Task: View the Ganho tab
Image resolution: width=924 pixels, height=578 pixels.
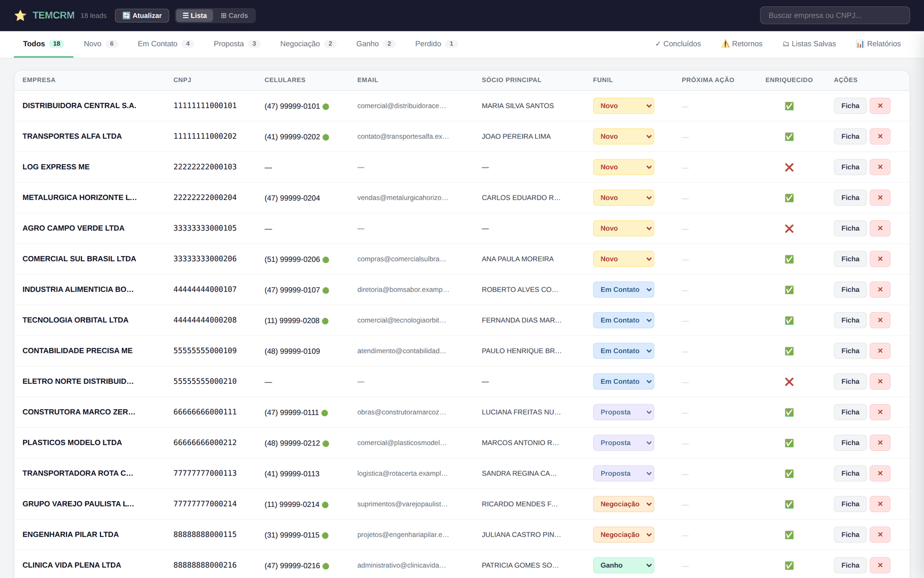Action: pyautogui.click(x=375, y=44)
